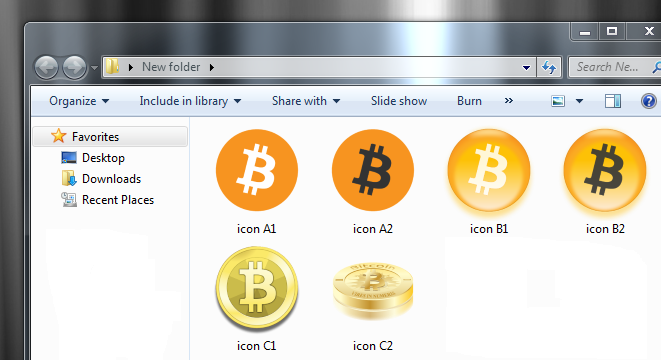Click the icon C2 file name
The image size is (661, 360).
(x=373, y=346)
